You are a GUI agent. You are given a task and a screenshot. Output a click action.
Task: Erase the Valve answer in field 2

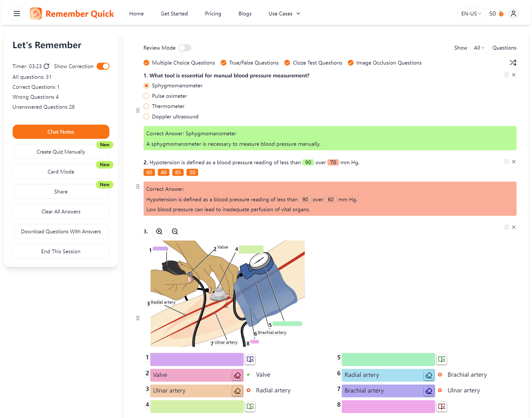point(237,375)
